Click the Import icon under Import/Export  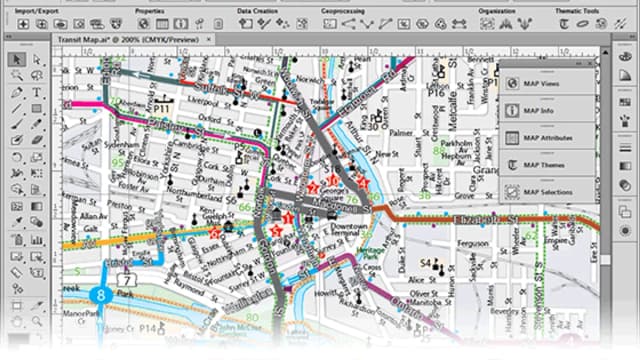pyautogui.click(x=23, y=24)
